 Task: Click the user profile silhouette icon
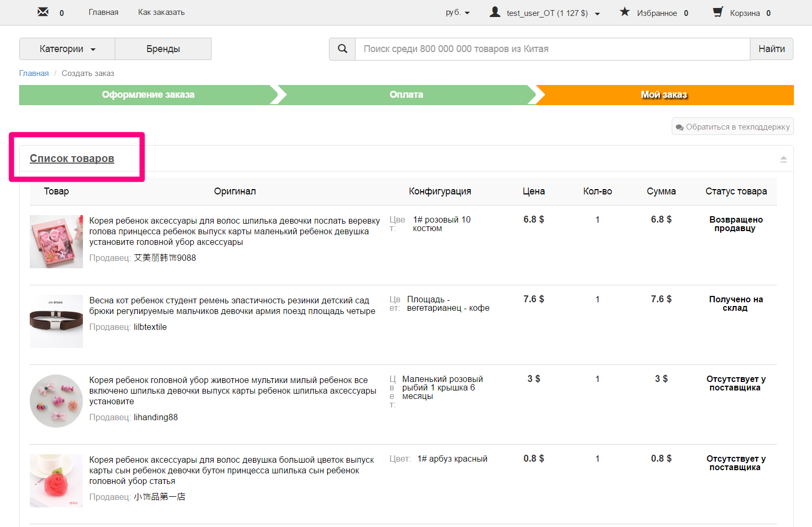tap(494, 11)
